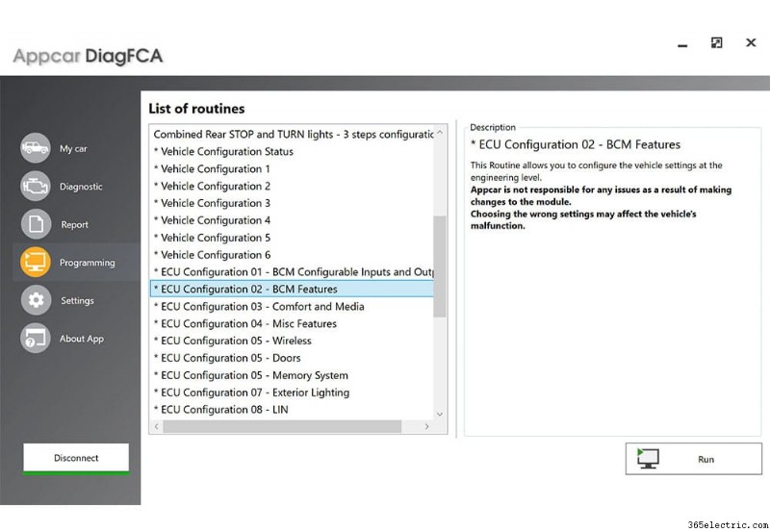Open the Report document icon

click(36, 224)
